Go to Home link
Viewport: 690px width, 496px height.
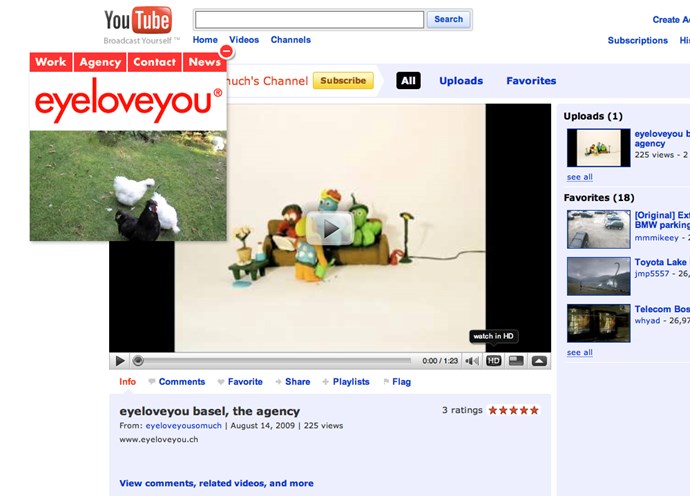[x=205, y=40]
